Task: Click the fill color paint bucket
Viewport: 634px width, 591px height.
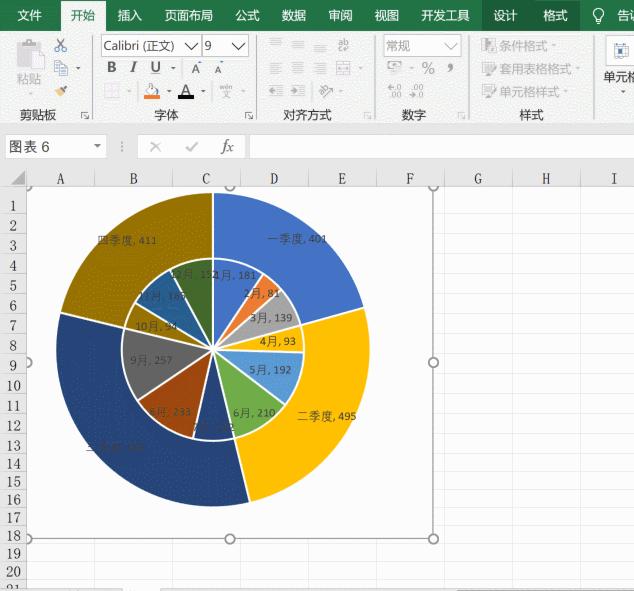Action: (x=152, y=91)
